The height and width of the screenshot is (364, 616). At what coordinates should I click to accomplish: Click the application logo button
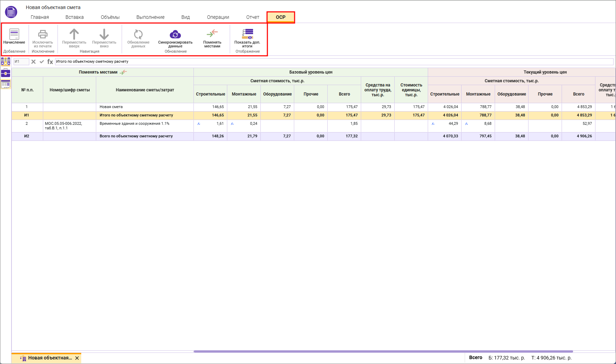[x=11, y=12]
